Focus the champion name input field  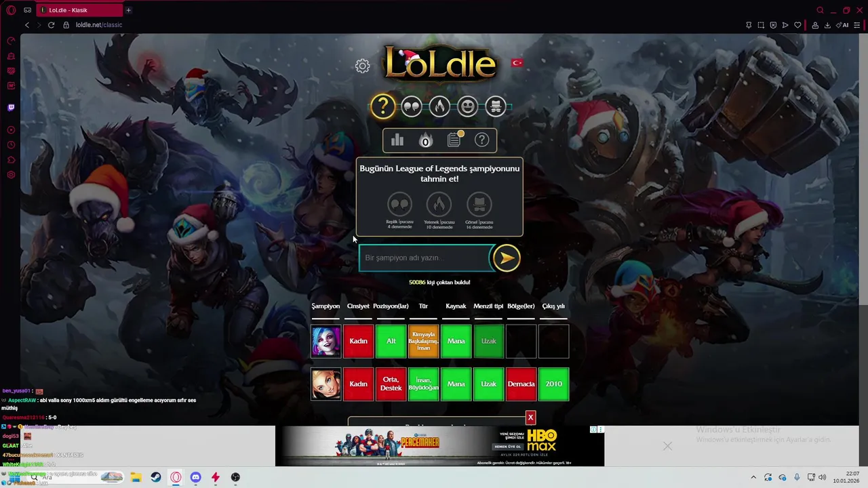coord(425,258)
